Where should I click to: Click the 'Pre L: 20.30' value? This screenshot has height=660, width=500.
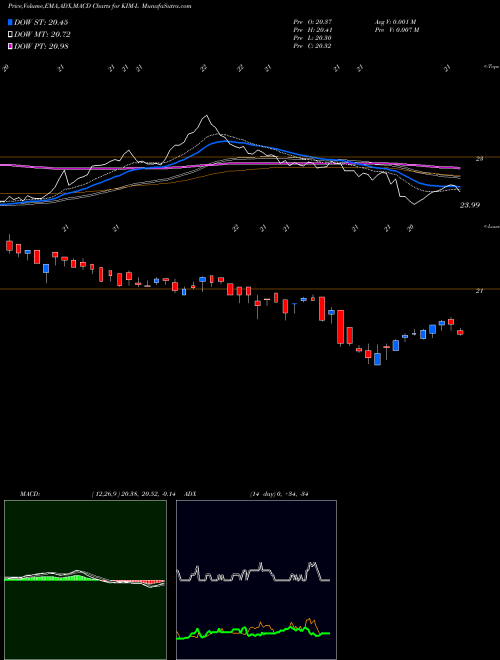pyautogui.click(x=312, y=38)
